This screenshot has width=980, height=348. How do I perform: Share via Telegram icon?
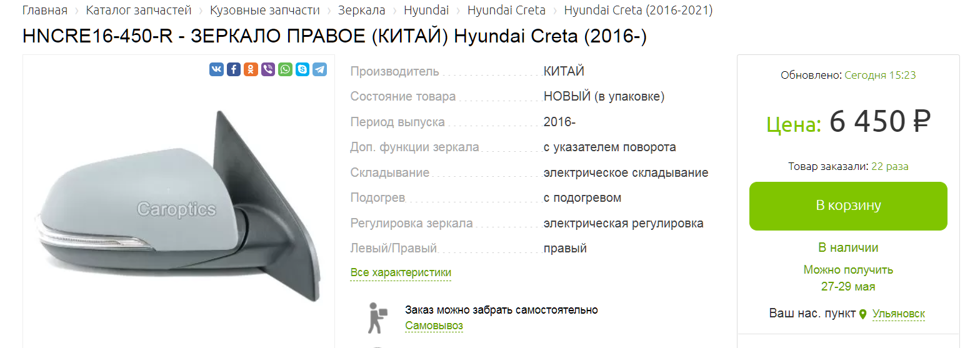coord(320,69)
